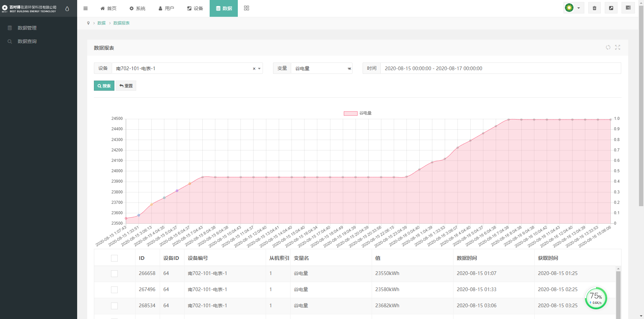Image resolution: width=644 pixels, height=319 pixels.
Task: Expand the user avatar dropdown arrow
Action: (x=579, y=8)
